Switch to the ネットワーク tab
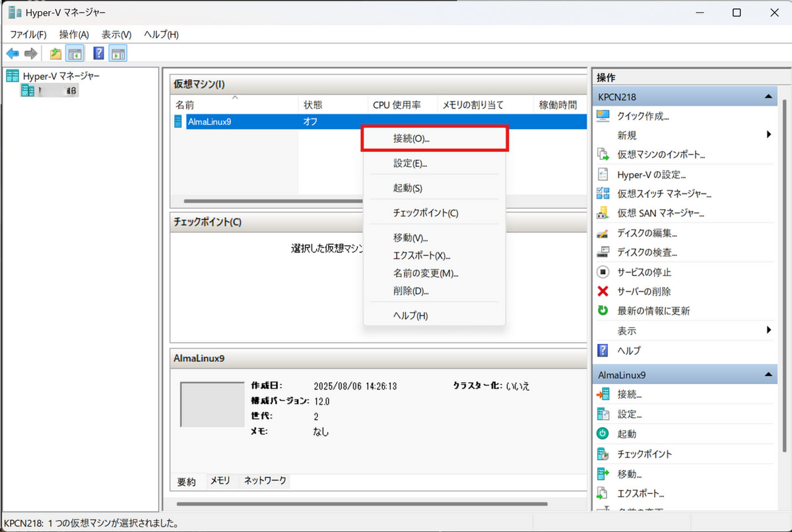 (265, 481)
